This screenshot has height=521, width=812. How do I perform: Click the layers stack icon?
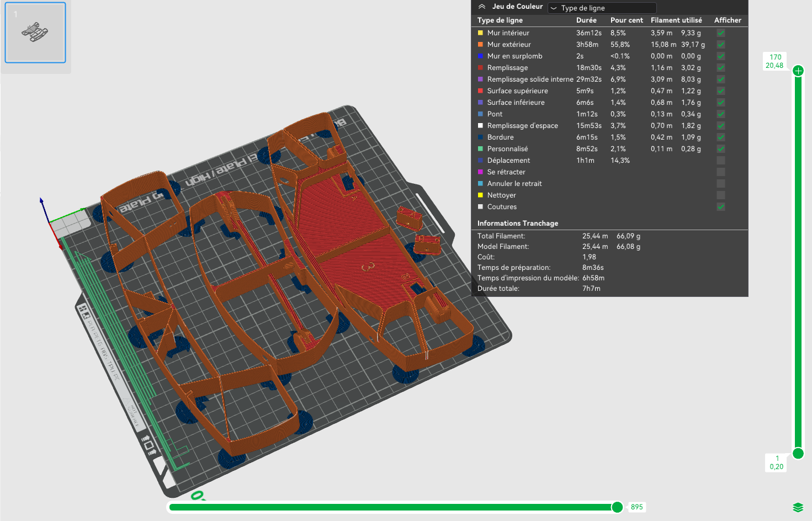(x=798, y=507)
